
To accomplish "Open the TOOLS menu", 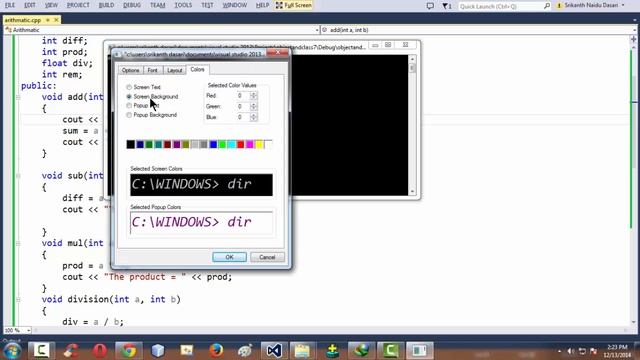I will click(183, 5).
